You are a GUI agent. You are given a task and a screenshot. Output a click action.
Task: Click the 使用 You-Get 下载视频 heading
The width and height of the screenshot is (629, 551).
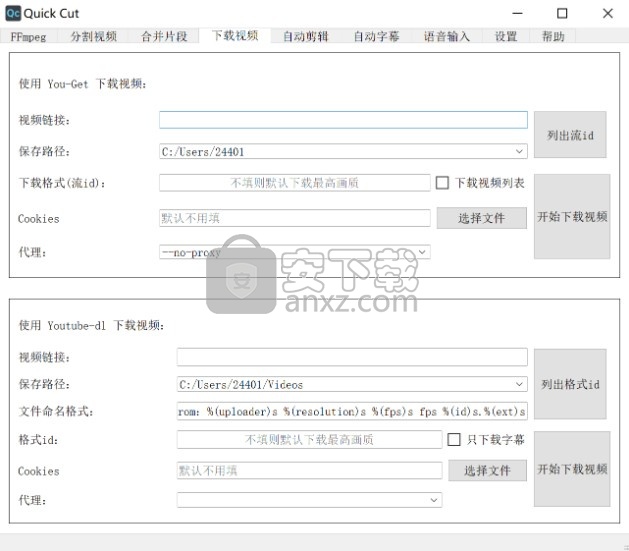click(x=83, y=84)
